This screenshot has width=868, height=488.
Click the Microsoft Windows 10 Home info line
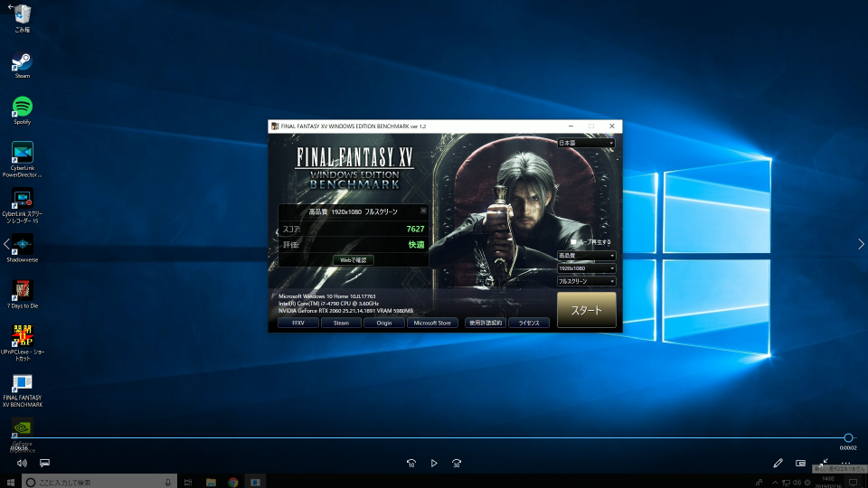(327, 296)
